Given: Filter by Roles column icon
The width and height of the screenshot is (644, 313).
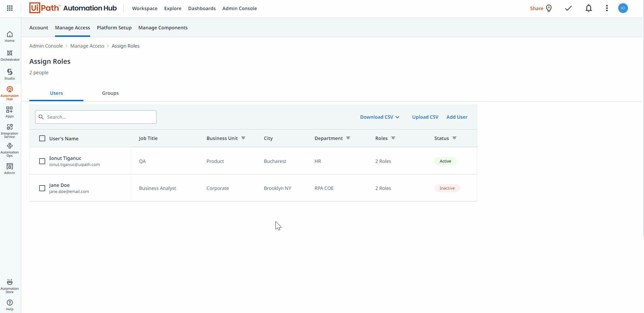Looking at the screenshot, I should pyautogui.click(x=393, y=138).
